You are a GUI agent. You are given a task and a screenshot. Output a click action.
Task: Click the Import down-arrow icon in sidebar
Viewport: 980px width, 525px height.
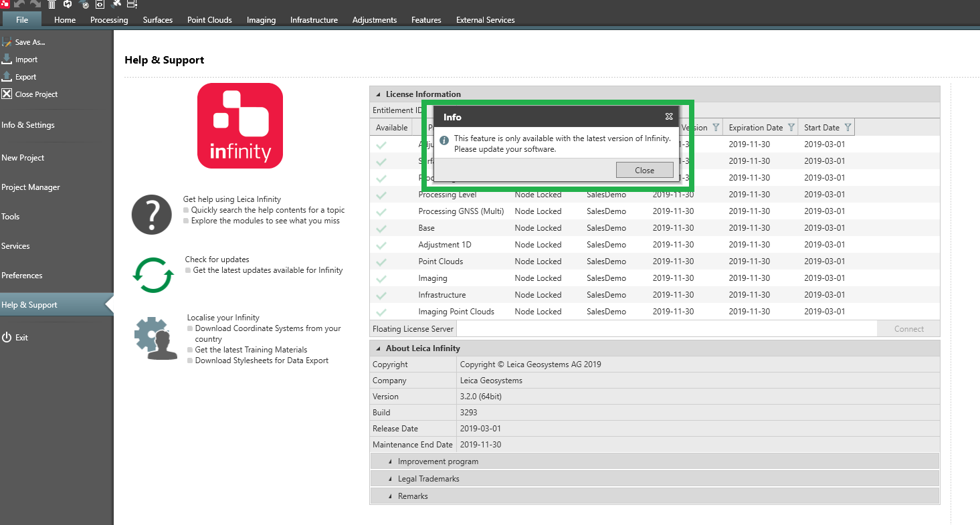7,60
